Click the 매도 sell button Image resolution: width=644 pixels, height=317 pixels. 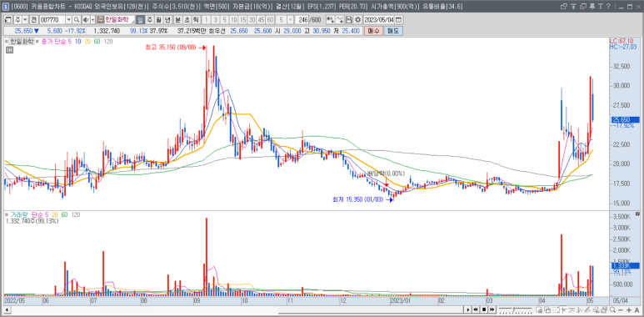point(393,31)
